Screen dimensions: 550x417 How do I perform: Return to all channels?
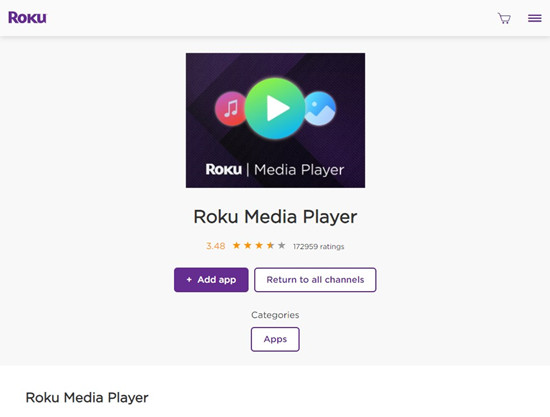315,280
